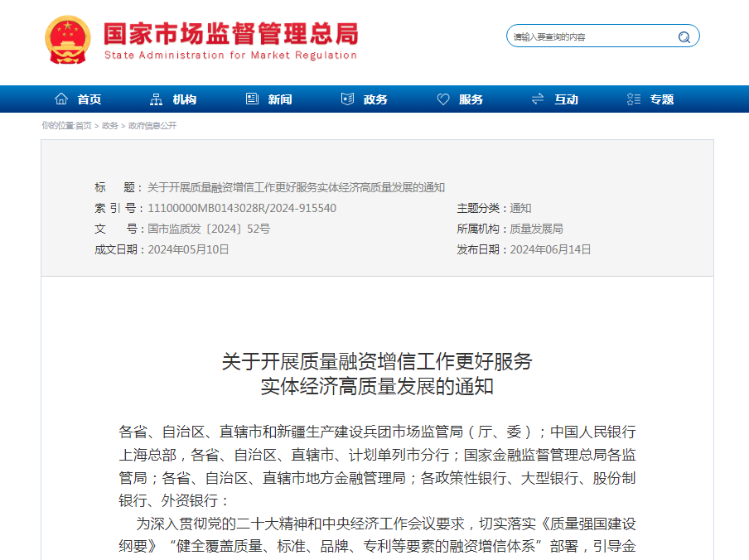The image size is (749, 560).
Task: Go to the 服务 navigation menu label
Action: coord(471,99)
